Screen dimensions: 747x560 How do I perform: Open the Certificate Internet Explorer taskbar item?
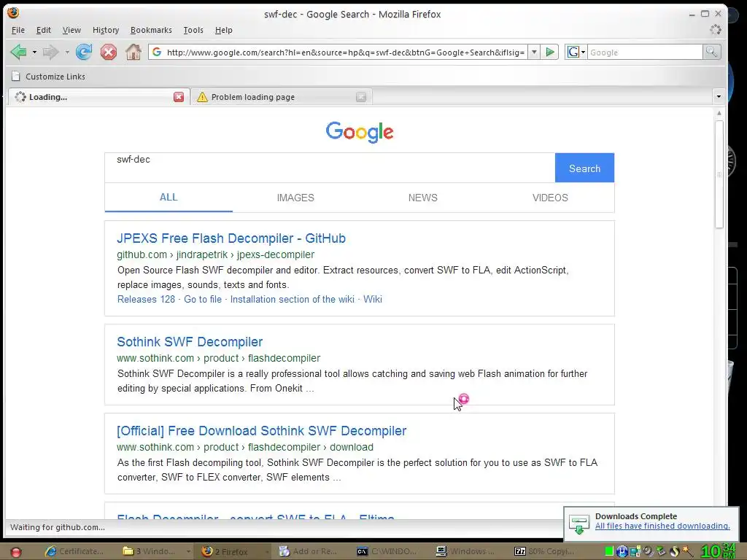point(74,551)
